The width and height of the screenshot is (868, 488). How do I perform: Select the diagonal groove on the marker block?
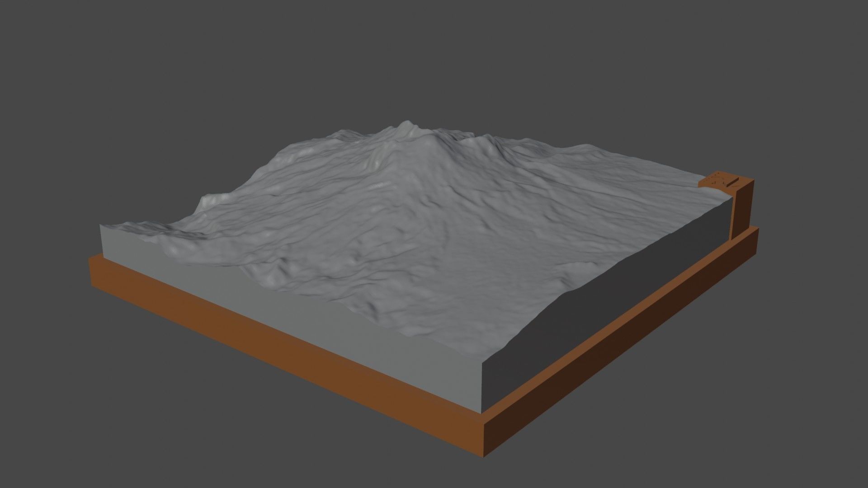(x=732, y=183)
